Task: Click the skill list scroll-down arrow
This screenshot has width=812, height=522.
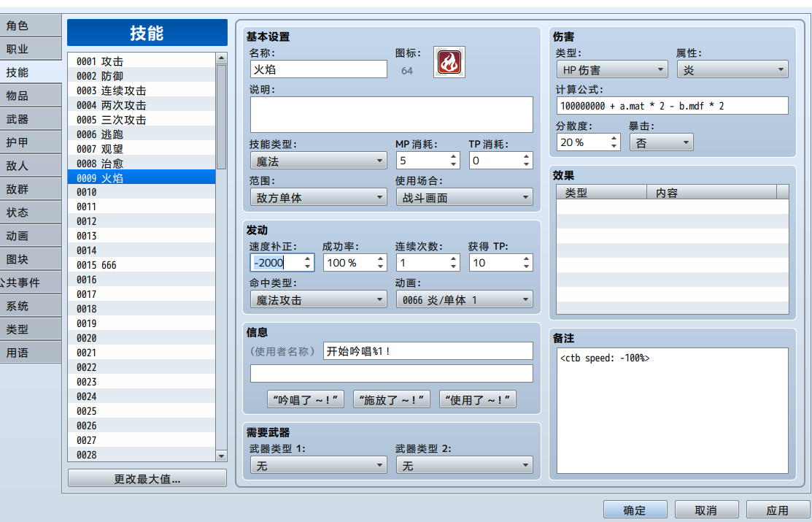Action: (221, 456)
